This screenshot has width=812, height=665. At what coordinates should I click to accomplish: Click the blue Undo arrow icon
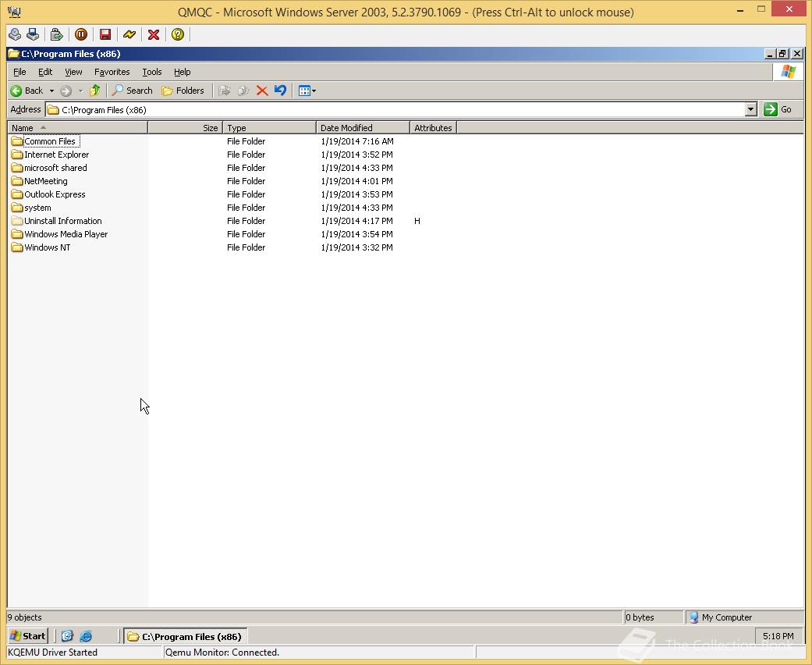[x=280, y=91]
